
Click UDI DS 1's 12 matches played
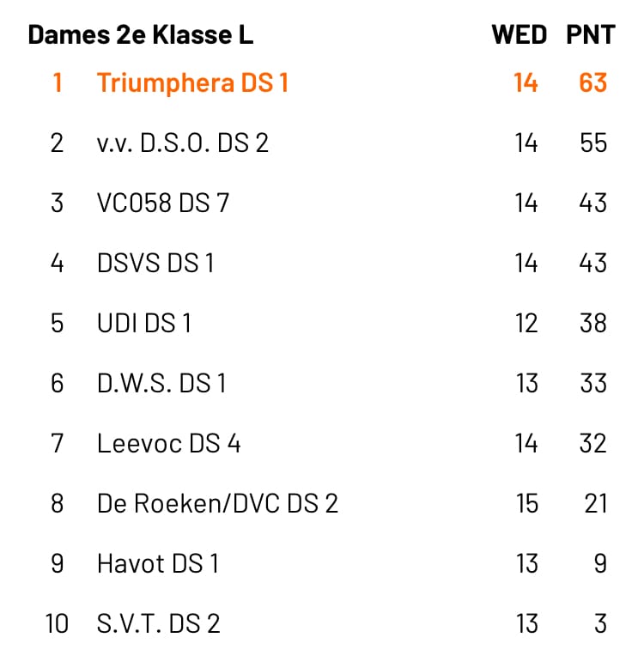526,323
